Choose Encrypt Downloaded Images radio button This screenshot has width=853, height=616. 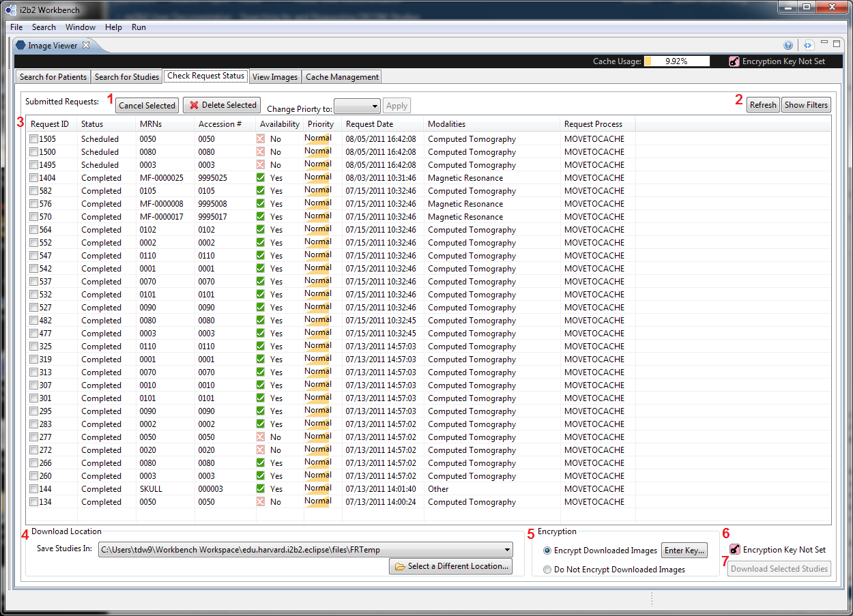coord(547,551)
